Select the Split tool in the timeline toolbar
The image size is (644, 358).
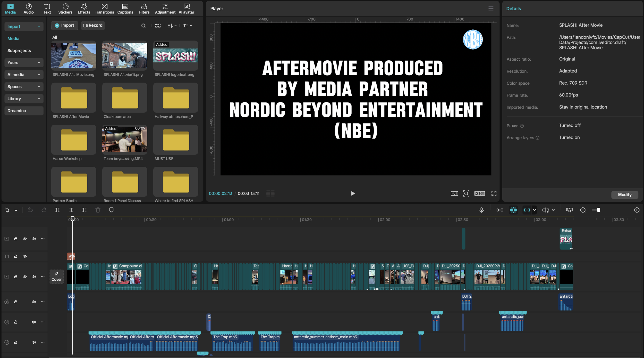[x=57, y=210]
